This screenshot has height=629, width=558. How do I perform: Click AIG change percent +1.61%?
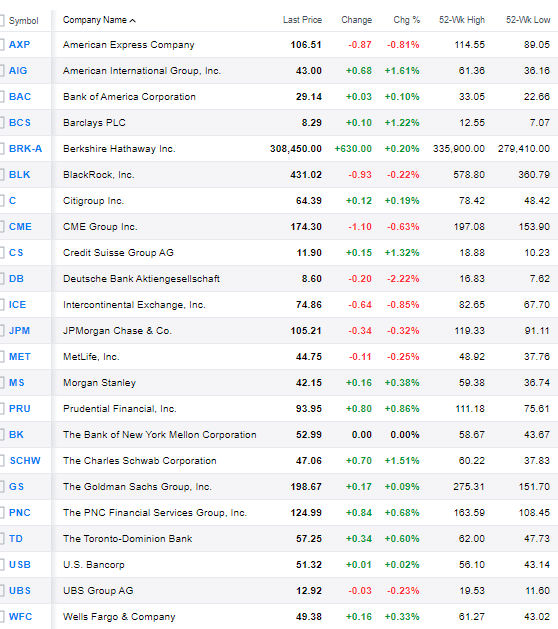(402, 71)
